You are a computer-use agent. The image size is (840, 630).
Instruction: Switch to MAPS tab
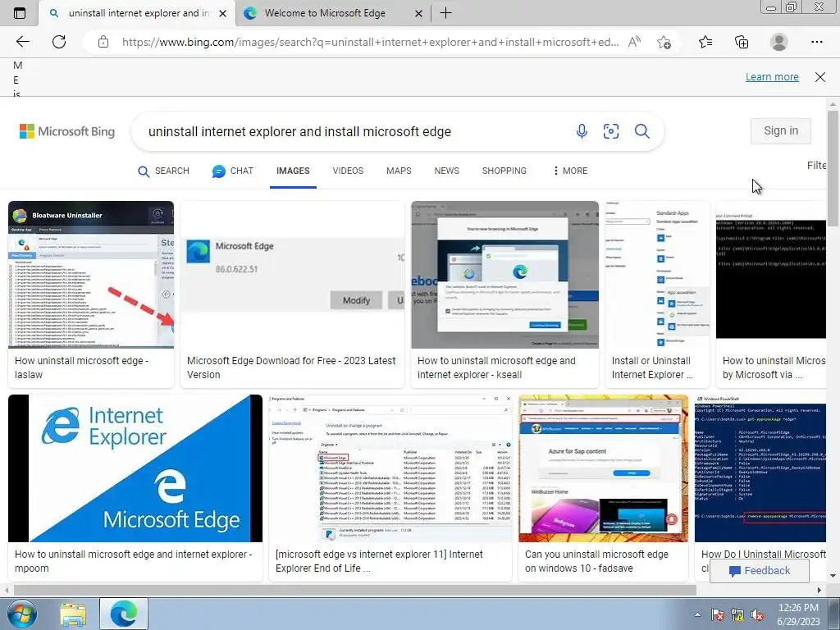click(399, 171)
